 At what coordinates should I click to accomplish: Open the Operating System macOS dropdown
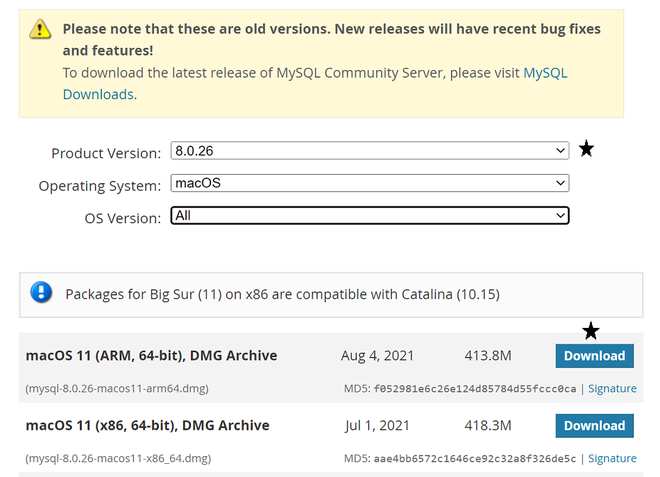click(x=369, y=184)
